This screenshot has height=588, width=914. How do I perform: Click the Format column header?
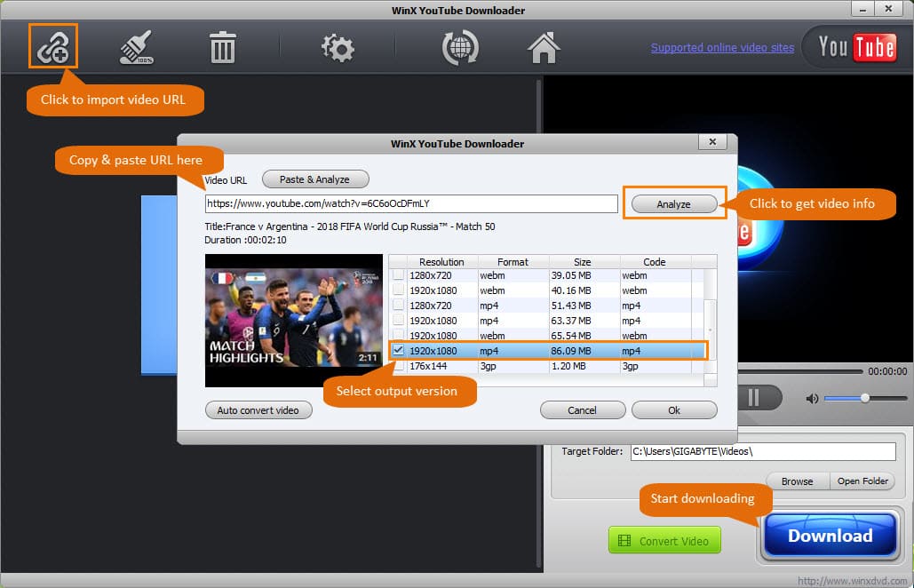coord(513,262)
